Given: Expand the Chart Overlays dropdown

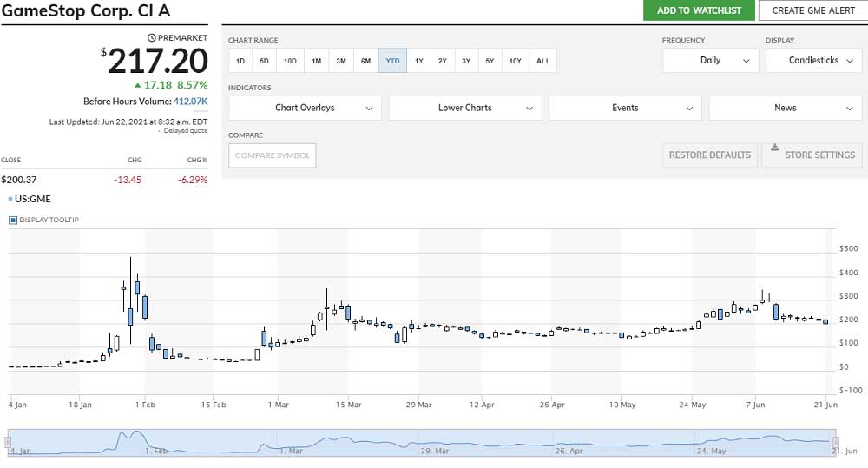Looking at the screenshot, I should [x=305, y=108].
